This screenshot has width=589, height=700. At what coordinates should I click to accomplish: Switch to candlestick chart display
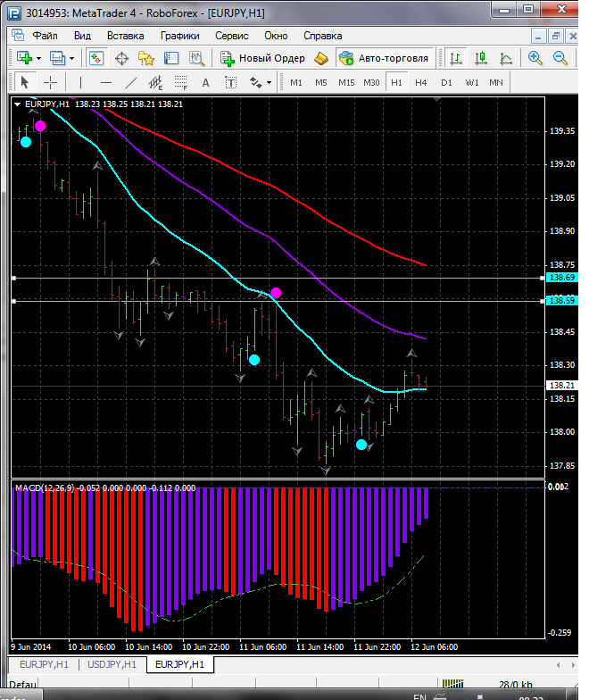coord(480,58)
